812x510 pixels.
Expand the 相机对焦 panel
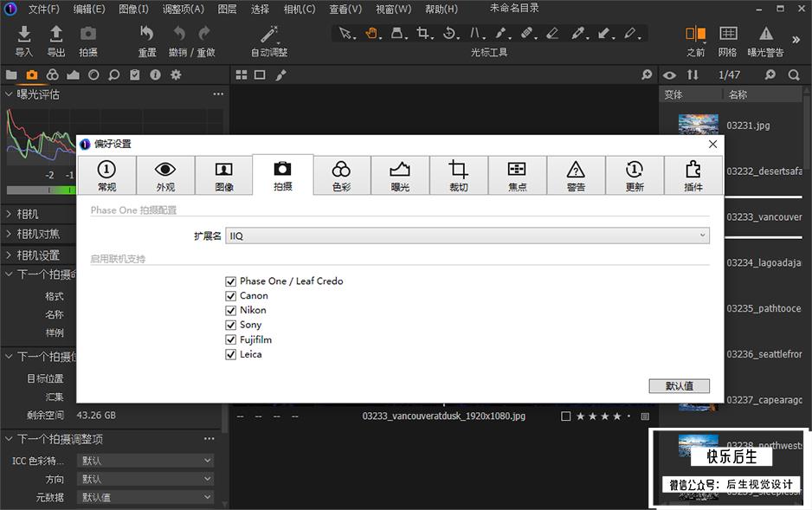[9, 234]
